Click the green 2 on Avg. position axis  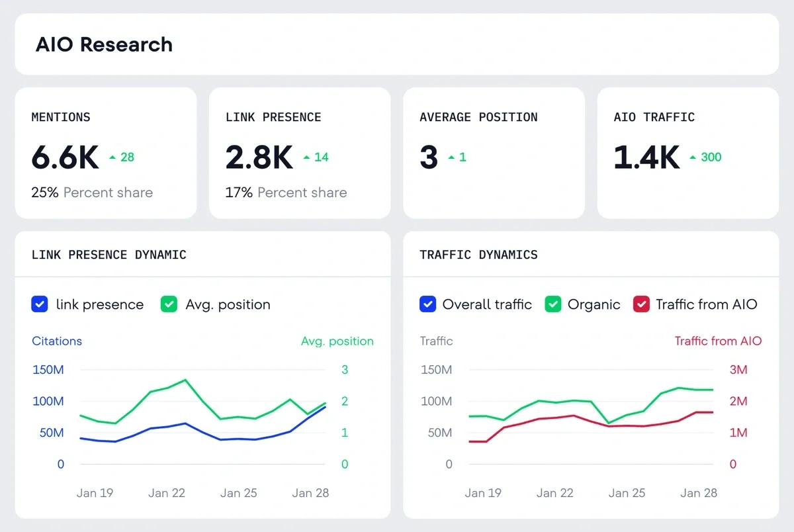345,402
